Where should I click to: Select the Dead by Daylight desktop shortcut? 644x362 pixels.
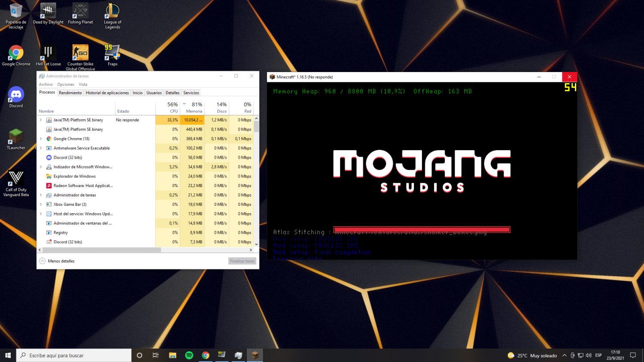click(x=48, y=14)
